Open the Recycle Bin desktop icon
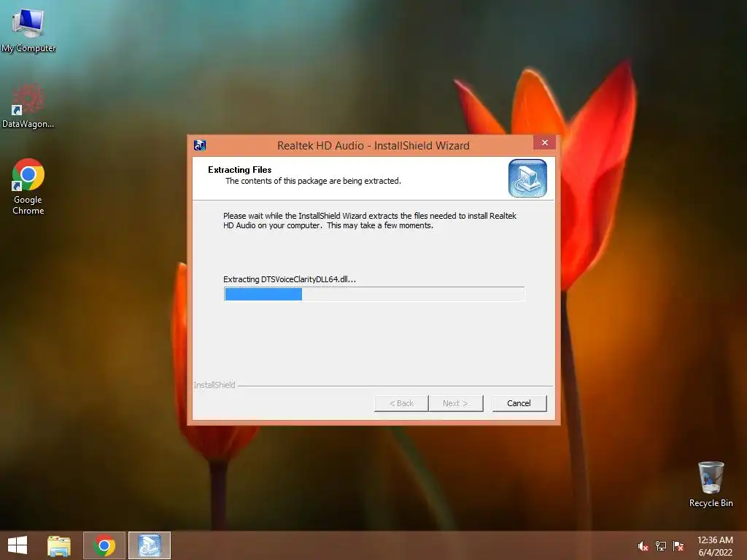Screen dimensions: 747x560 711,484
